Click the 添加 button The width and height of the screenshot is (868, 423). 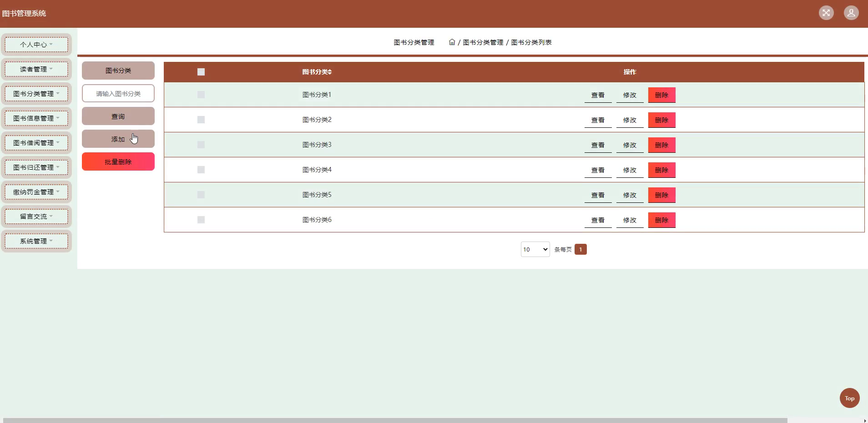click(118, 139)
